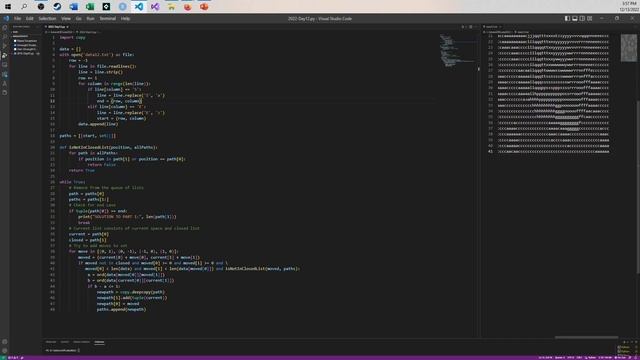This screenshot has width=640, height=360.
Task: Change the UTF-8 encoding in status bar
Action: 571,358
